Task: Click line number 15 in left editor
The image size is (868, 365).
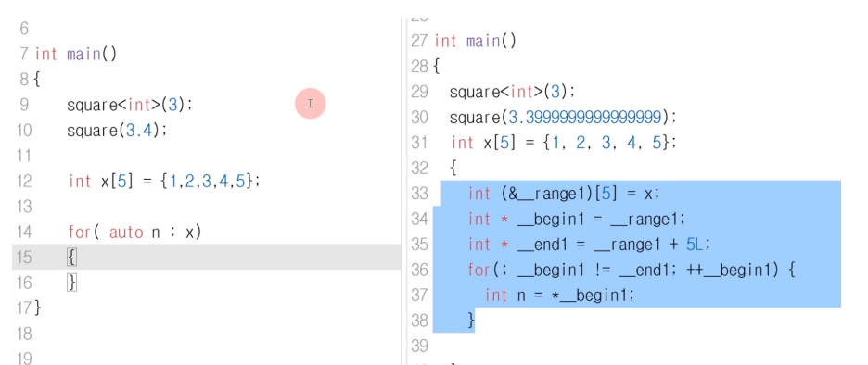Action: pos(24,258)
